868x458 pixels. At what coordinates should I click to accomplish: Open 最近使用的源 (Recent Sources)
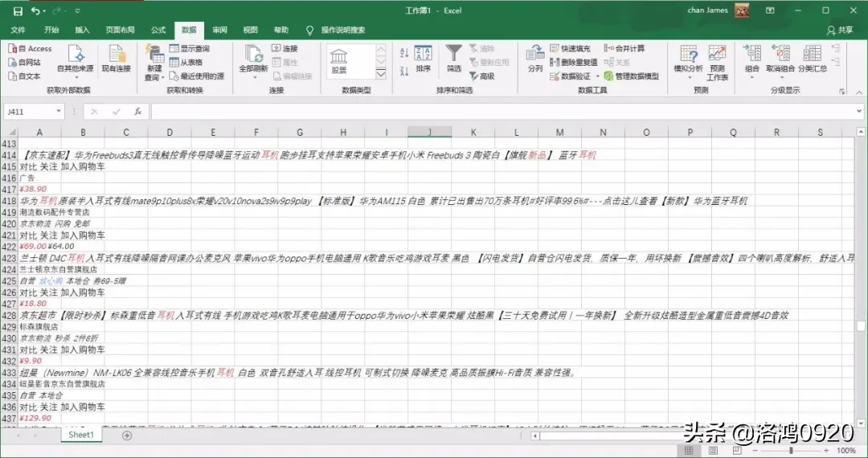point(197,76)
